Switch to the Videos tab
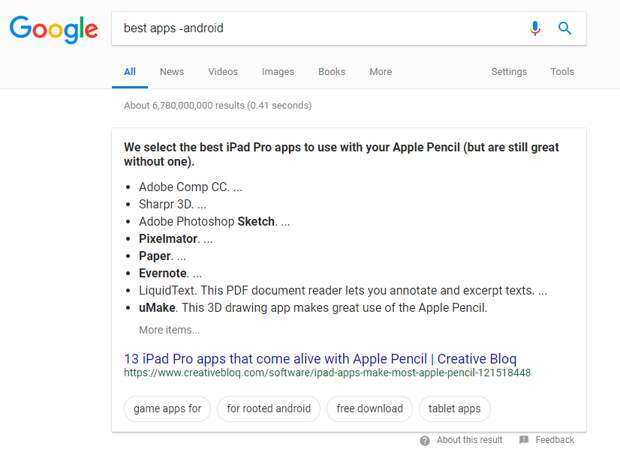 coord(223,72)
